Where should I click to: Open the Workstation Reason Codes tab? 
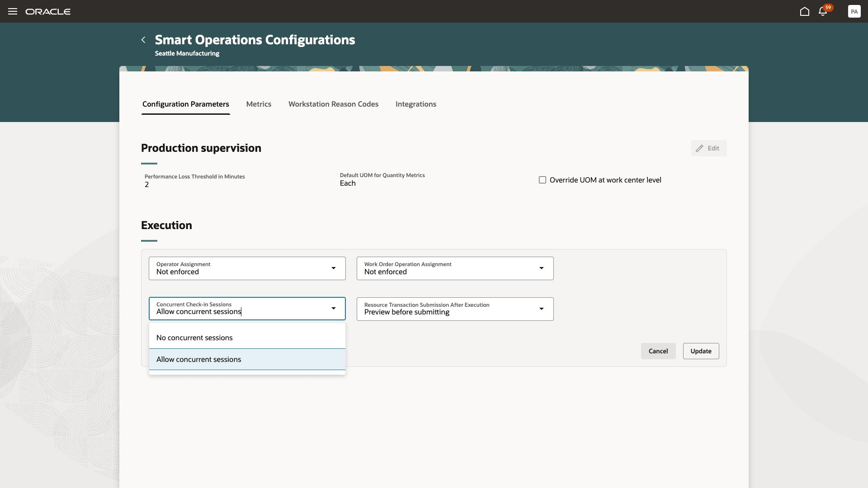[x=333, y=104]
